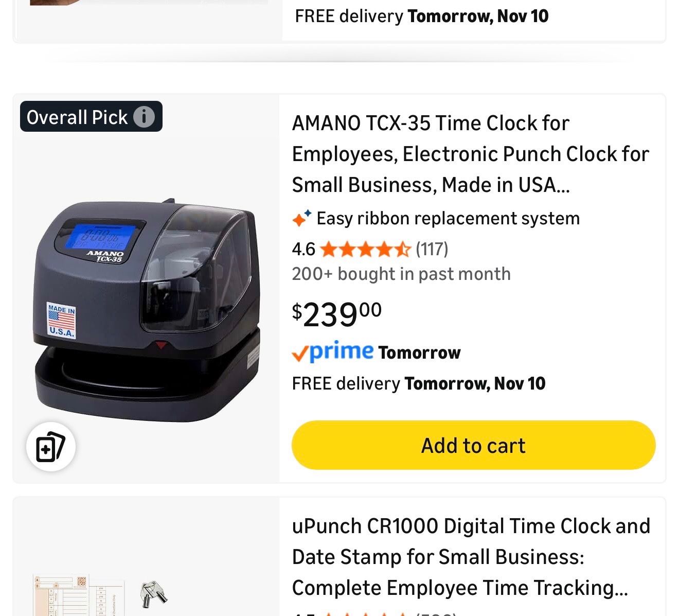679x616 pixels.
Task: Click the Overall Pick badge
Action: [x=91, y=117]
